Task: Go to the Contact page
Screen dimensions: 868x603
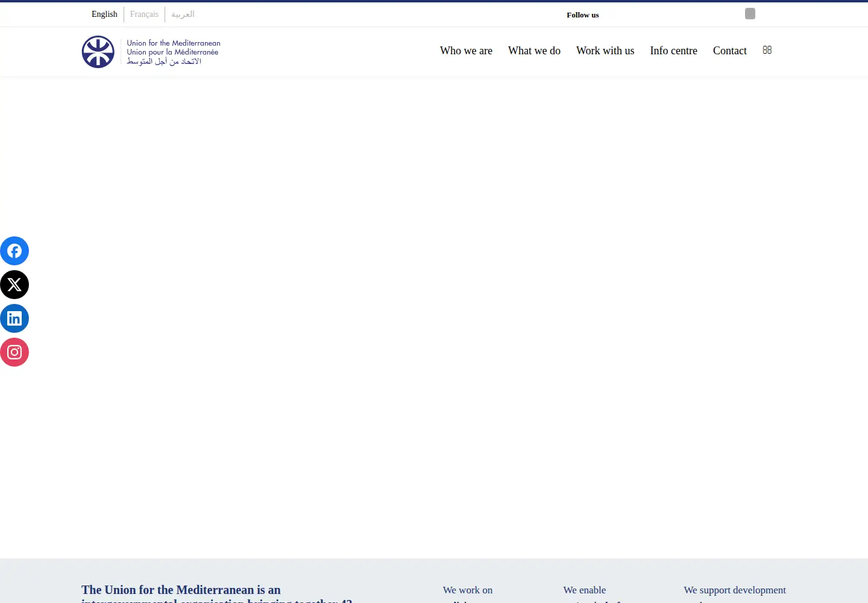Action: tap(729, 51)
